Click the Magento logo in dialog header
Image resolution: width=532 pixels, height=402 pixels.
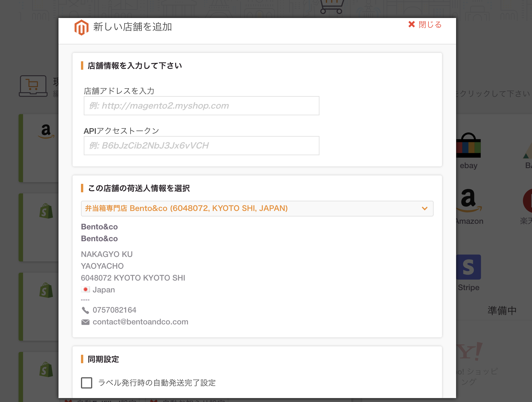pyautogui.click(x=82, y=27)
